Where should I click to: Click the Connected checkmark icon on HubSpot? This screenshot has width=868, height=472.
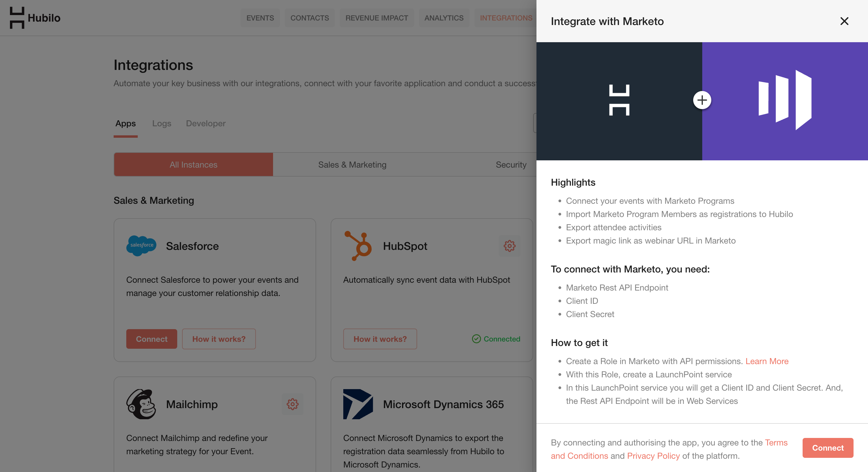476,338
